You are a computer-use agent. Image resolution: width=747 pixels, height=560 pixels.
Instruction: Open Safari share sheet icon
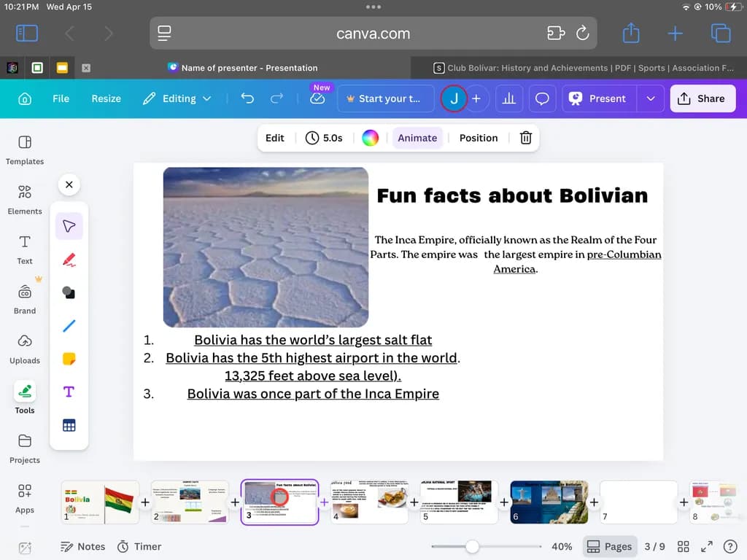[x=631, y=33]
